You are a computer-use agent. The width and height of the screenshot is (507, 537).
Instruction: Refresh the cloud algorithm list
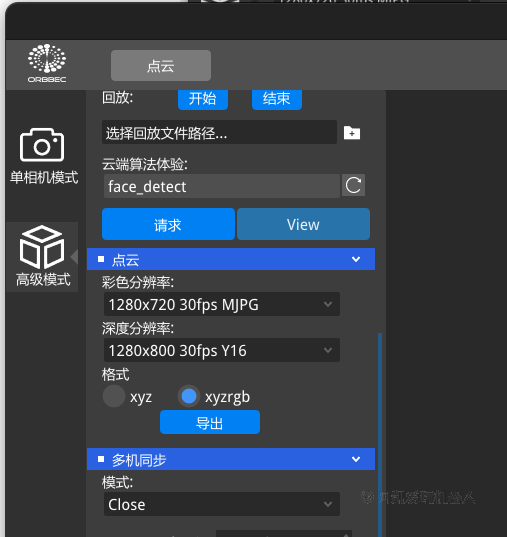pos(353,186)
